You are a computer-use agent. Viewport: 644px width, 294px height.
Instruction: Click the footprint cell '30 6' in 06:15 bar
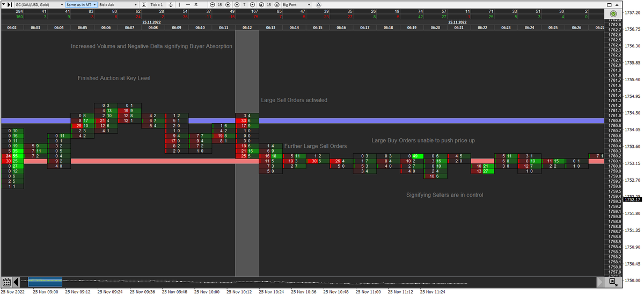pos(317,161)
